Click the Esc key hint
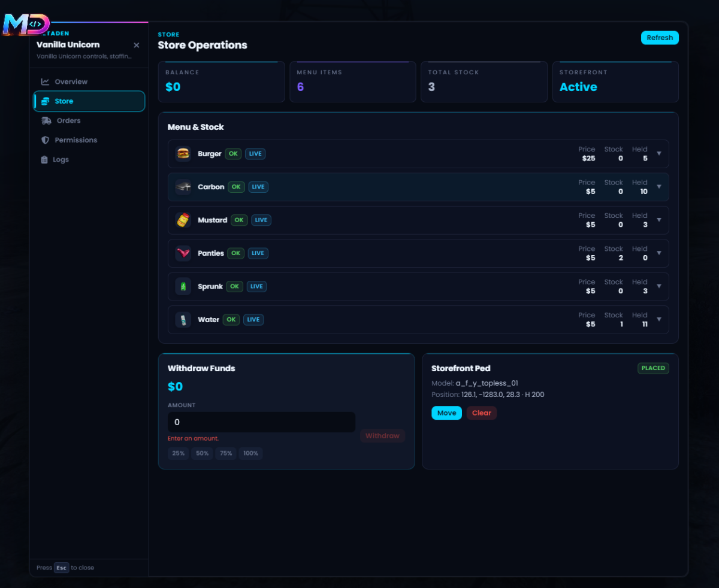Screen dimensions: 719x588 62,568
